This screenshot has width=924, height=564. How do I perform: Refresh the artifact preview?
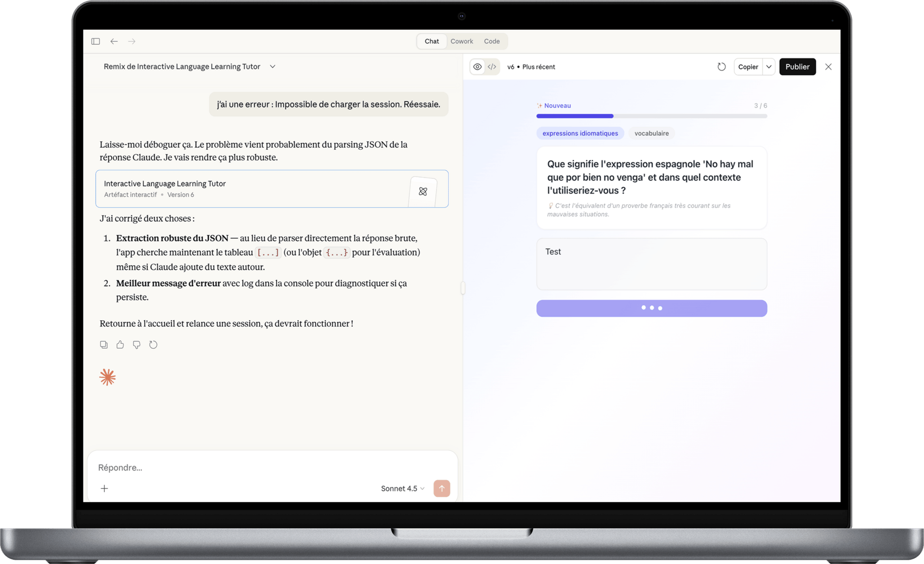click(721, 67)
